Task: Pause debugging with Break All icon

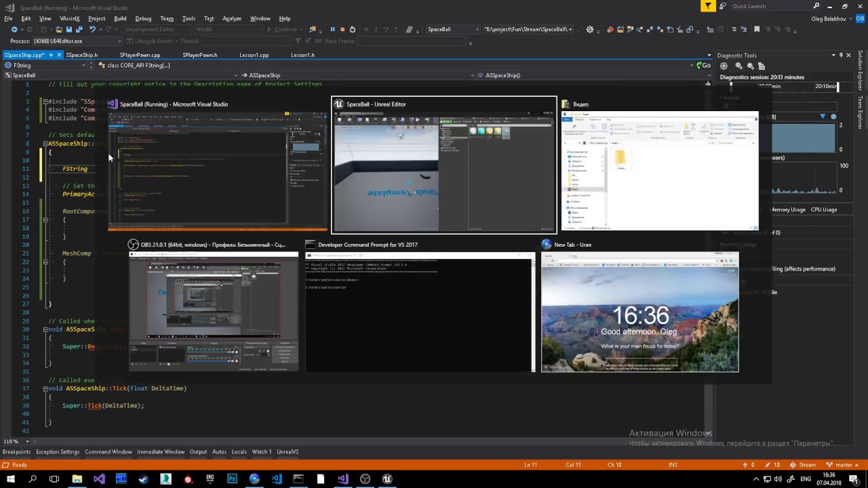Action: click(x=332, y=29)
